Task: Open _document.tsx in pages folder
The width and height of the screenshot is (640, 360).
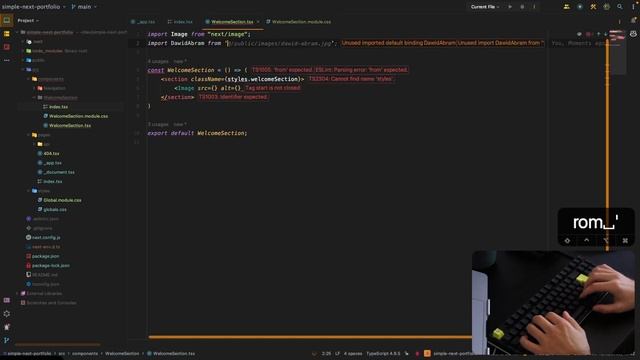Action: (59, 172)
